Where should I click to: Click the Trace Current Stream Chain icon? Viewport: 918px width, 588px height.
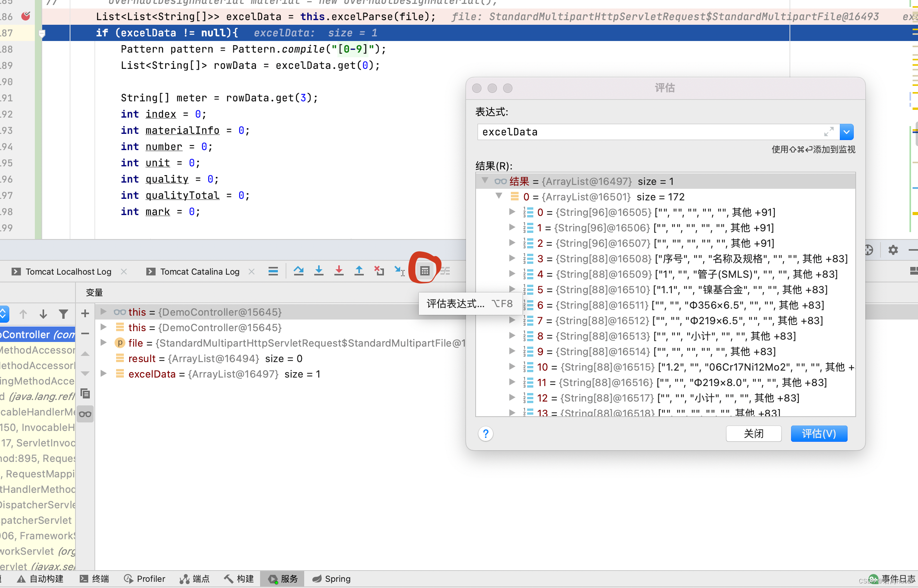(x=445, y=271)
